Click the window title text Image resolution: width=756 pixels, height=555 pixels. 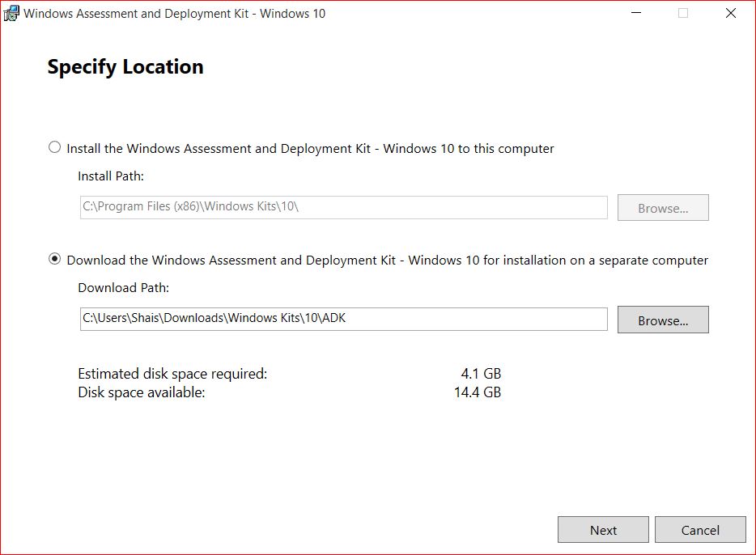pos(175,14)
